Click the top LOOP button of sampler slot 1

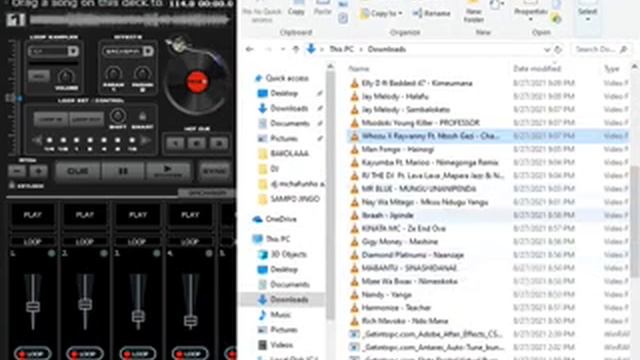(x=33, y=242)
